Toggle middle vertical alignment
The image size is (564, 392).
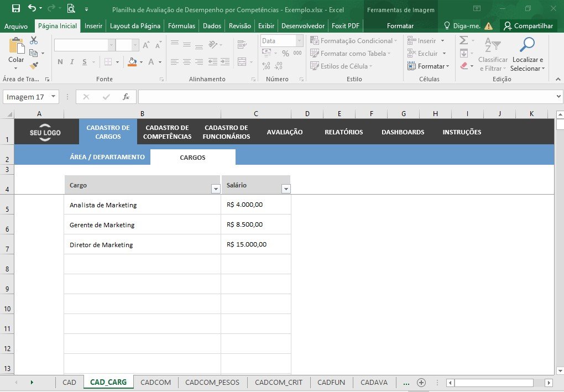pyautogui.click(x=187, y=45)
